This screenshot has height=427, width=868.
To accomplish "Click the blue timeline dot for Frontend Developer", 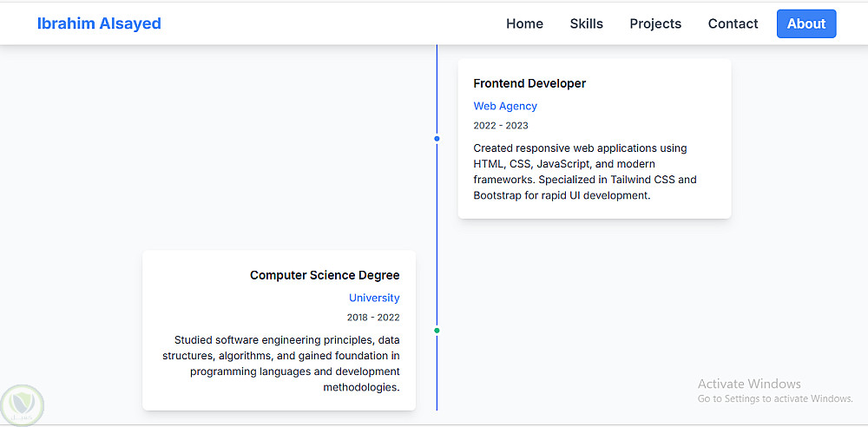I will point(437,139).
